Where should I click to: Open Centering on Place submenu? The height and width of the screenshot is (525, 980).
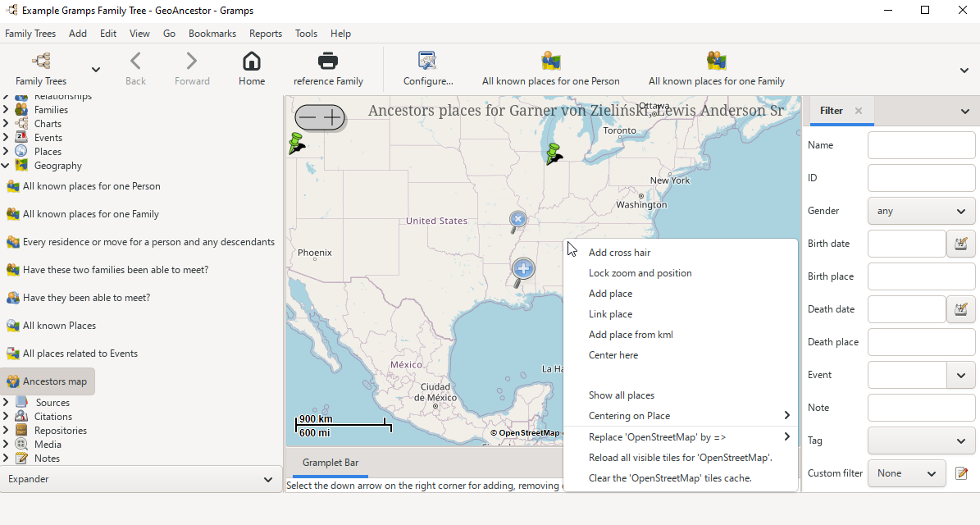pyautogui.click(x=681, y=416)
